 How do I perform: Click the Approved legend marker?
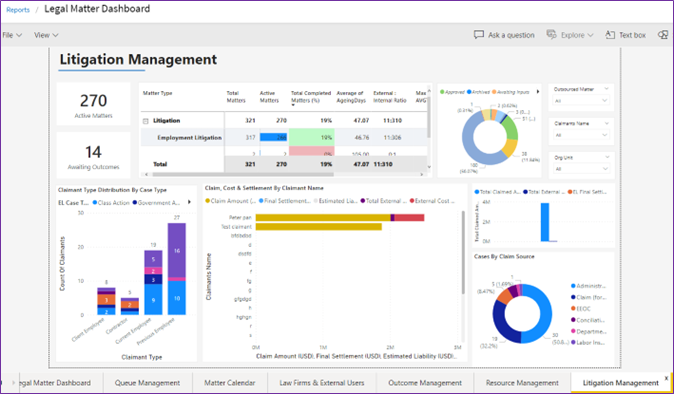click(442, 92)
